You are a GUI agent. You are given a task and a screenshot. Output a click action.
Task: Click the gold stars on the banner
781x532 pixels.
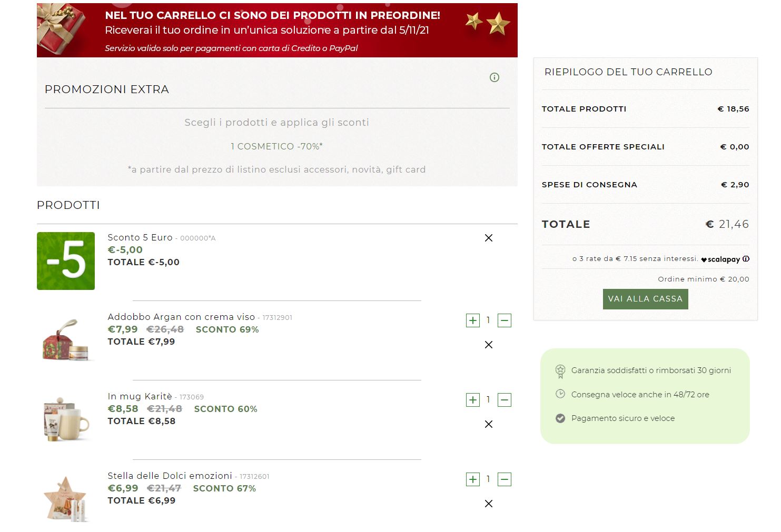point(488,23)
